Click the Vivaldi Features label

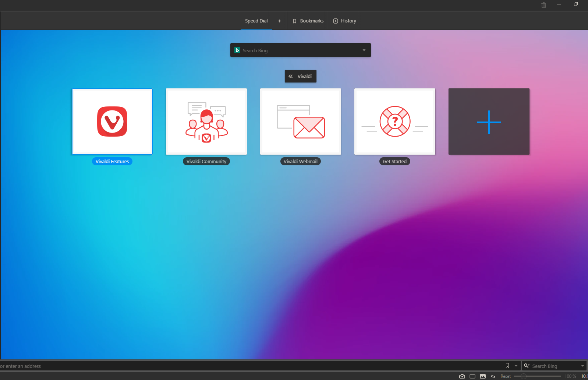tap(112, 161)
